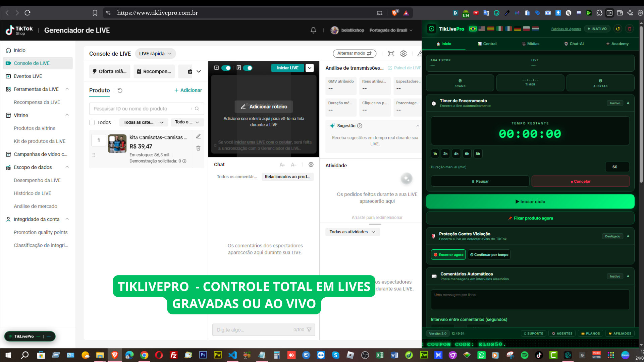Switch to the Central tab in TikLivePro
Image resolution: width=644 pixels, height=362 pixels.
(x=487, y=44)
